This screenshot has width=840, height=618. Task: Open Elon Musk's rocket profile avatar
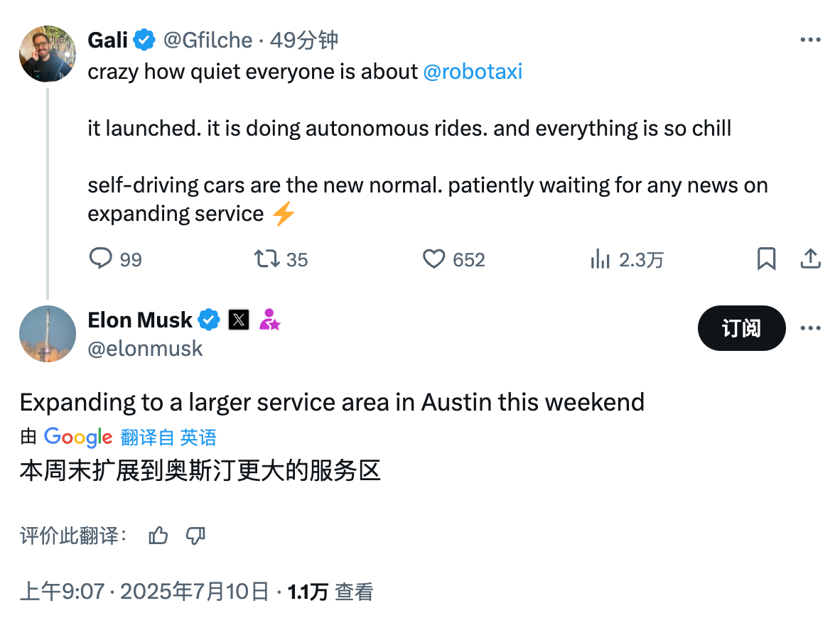pyautogui.click(x=48, y=334)
